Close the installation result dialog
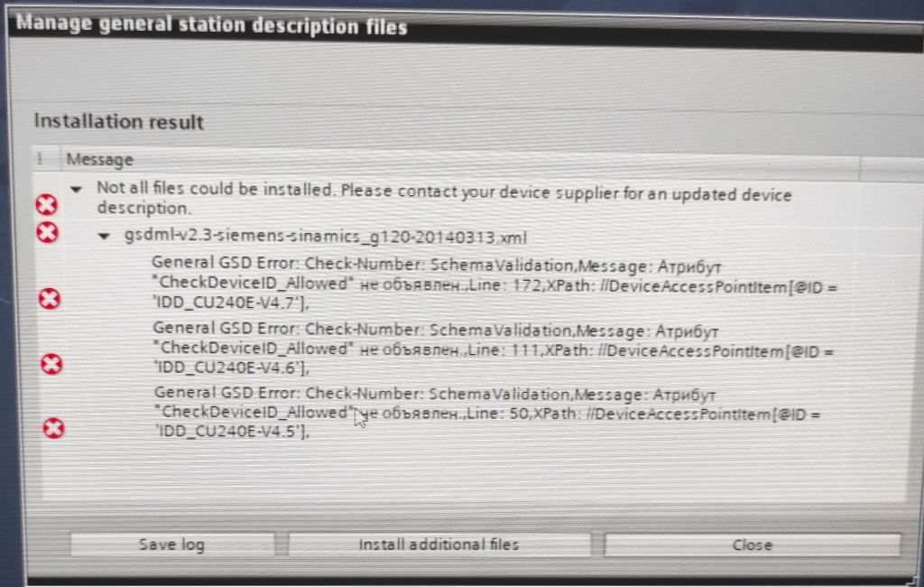Viewport: 924px width, 587px height. (x=753, y=545)
